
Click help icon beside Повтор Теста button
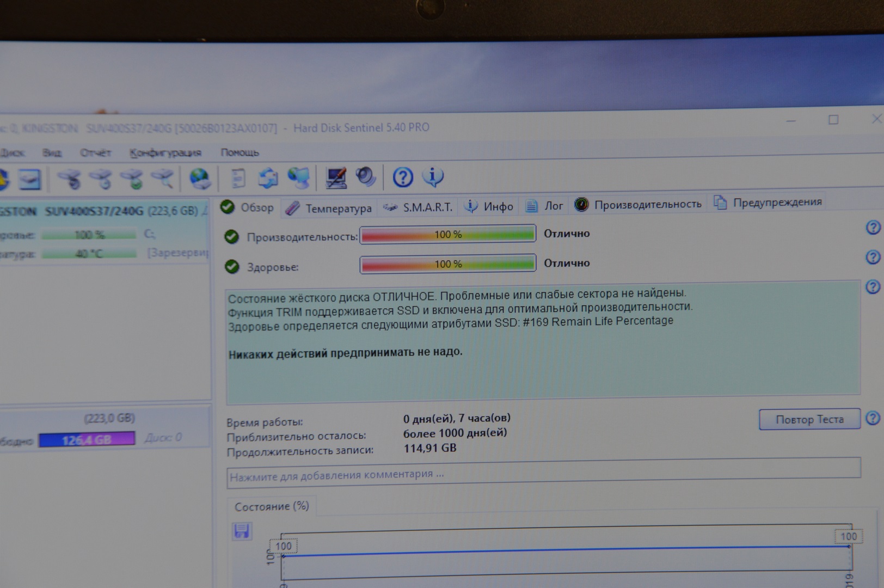(873, 418)
